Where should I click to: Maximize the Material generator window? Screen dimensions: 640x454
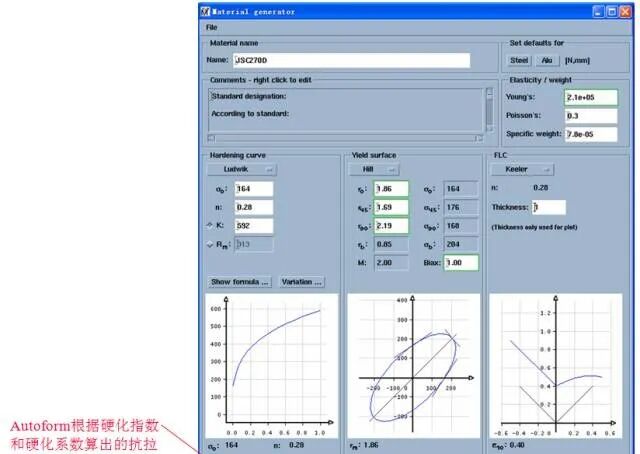[612, 12]
